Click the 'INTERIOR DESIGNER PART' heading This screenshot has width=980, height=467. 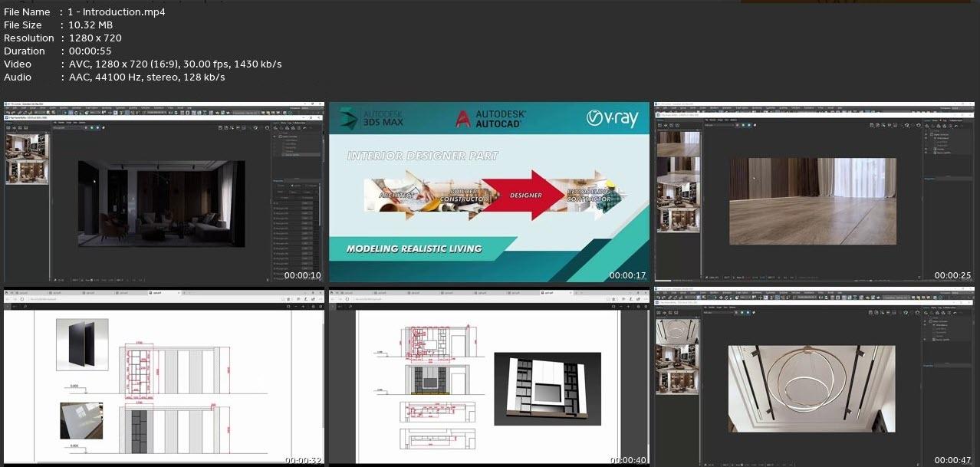click(423, 156)
